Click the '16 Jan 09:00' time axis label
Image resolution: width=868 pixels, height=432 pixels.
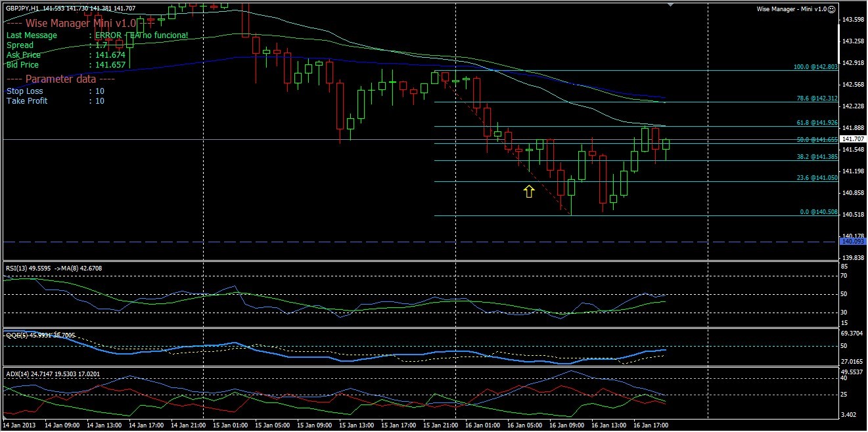[567, 425]
